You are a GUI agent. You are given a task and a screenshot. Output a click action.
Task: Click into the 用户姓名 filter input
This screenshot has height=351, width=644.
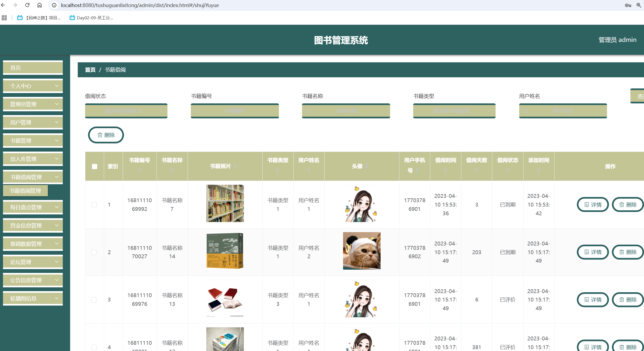point(563,111)
